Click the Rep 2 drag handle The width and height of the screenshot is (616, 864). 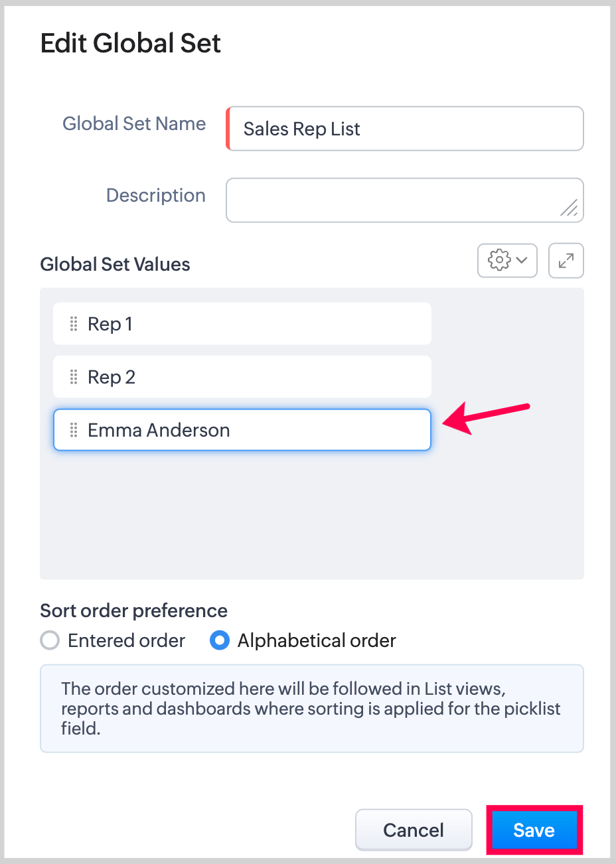[x=74, y=377]
